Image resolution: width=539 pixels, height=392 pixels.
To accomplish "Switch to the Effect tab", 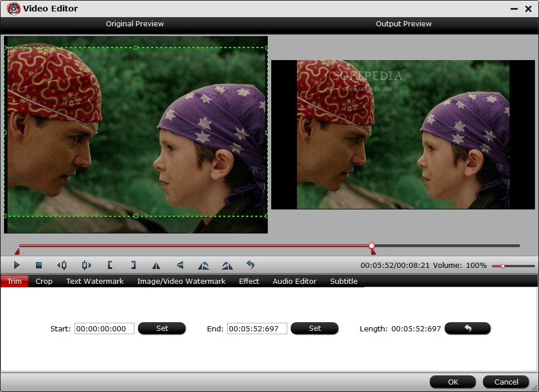I will (249, 282).
